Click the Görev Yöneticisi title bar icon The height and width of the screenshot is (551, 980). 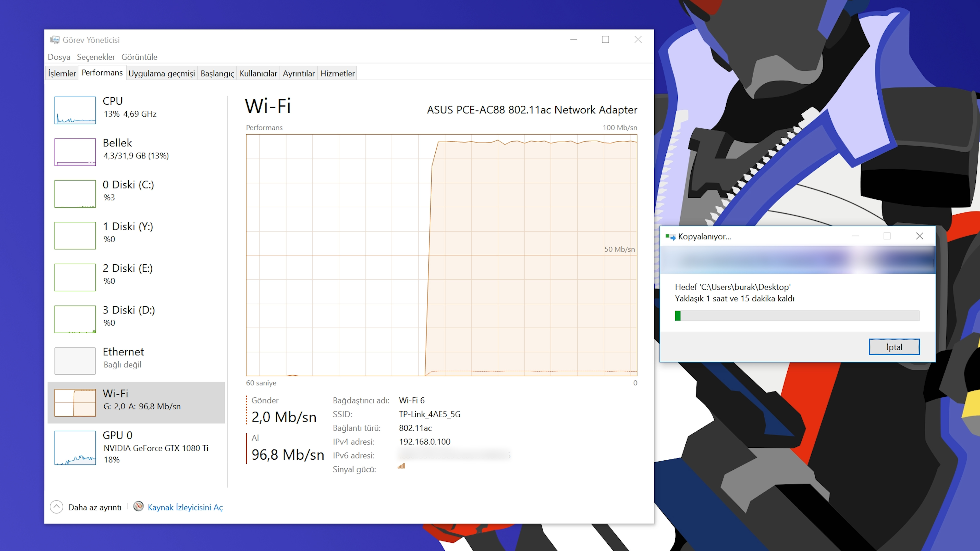click(x=55, y=40)
